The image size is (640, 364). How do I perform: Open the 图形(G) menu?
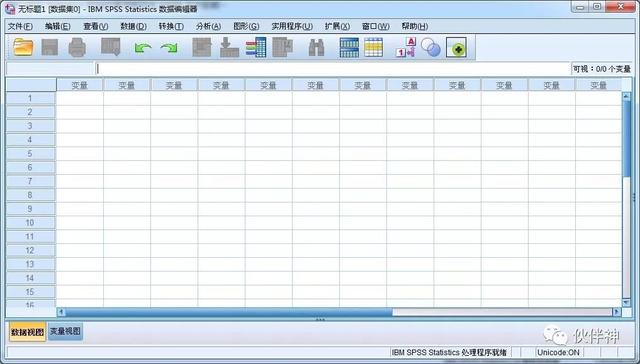point(246,26)
